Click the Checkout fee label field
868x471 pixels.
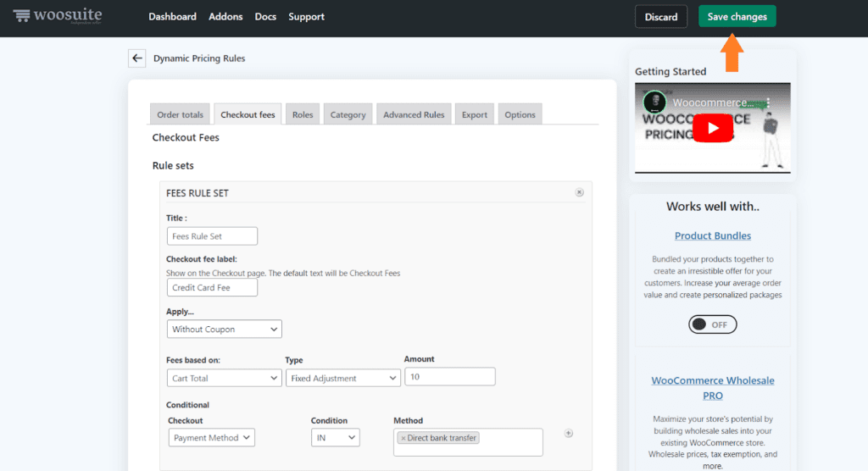pyautogui.click(x=212, y=288)
